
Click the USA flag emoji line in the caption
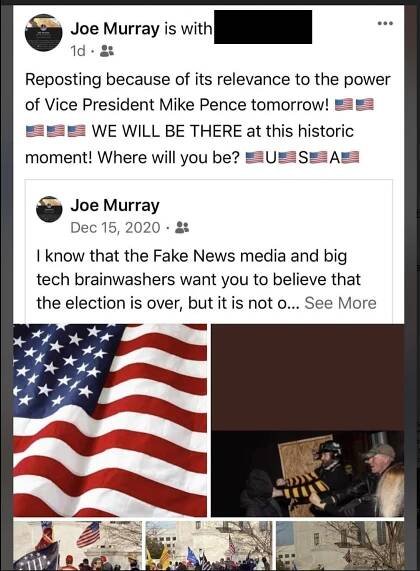coord(302,157)
